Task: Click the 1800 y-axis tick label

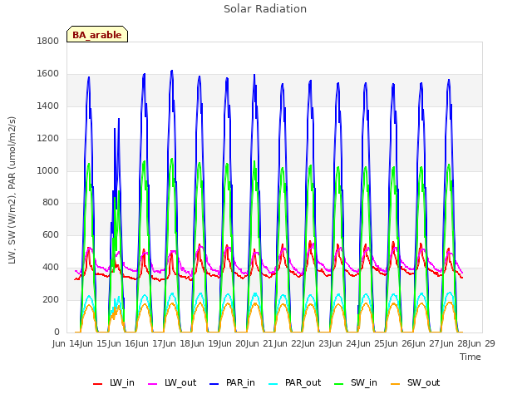Action: coord(48,42)
